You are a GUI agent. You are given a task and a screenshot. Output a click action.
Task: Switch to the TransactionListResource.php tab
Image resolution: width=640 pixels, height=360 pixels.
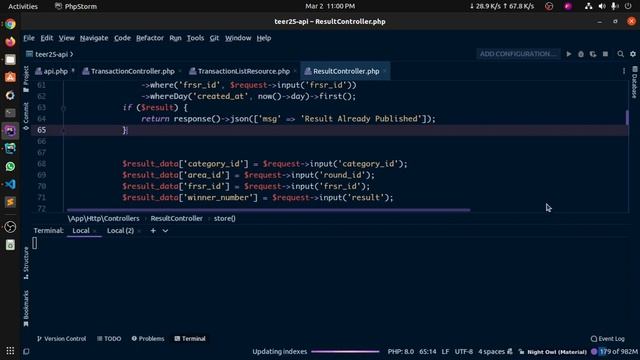tap(244, 71)
